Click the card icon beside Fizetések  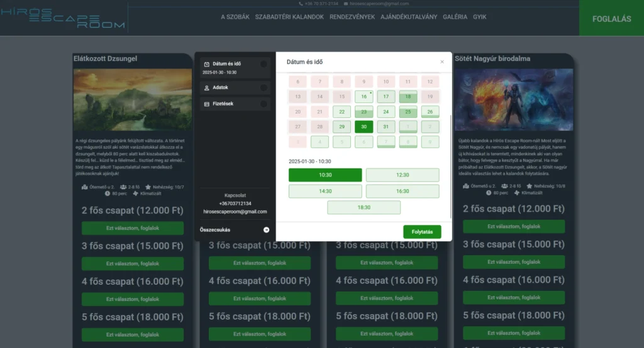coord(206,104)
